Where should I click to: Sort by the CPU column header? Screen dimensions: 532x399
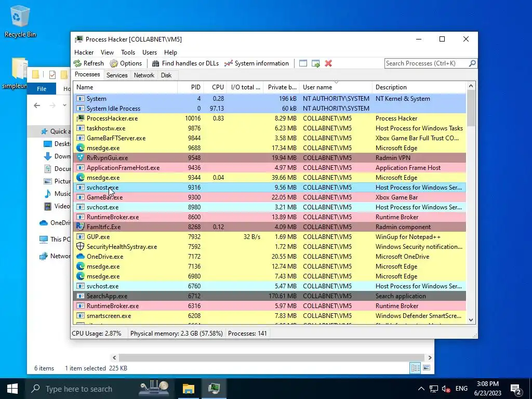[215, 87]
